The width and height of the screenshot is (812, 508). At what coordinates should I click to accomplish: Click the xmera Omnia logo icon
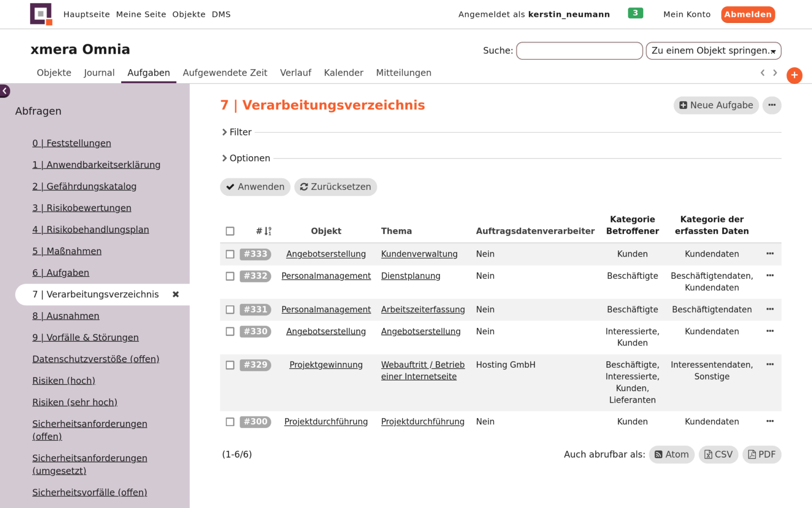coord(41,14)
